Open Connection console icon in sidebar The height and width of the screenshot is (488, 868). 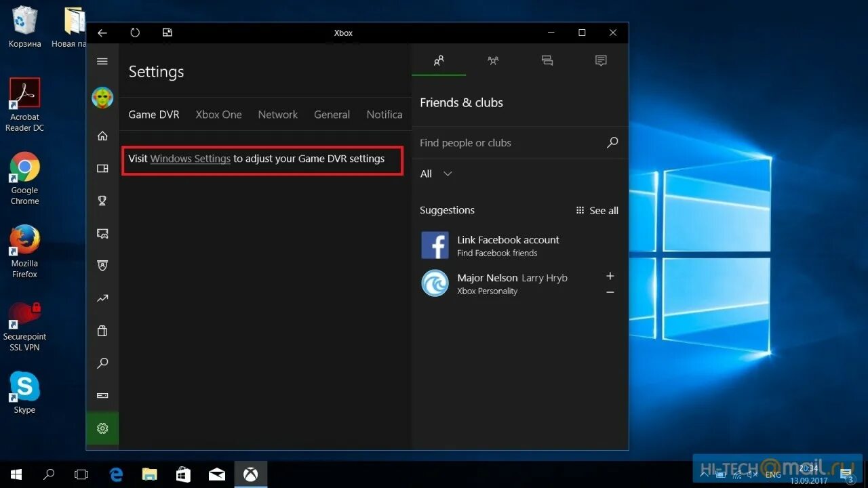[102, 395]
